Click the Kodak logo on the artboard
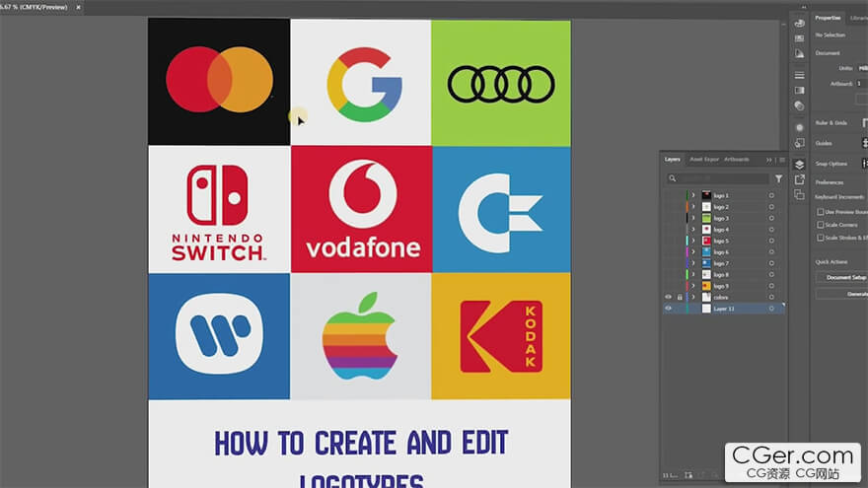The width and height of the screenshot is (868, 488). [501, 336]
